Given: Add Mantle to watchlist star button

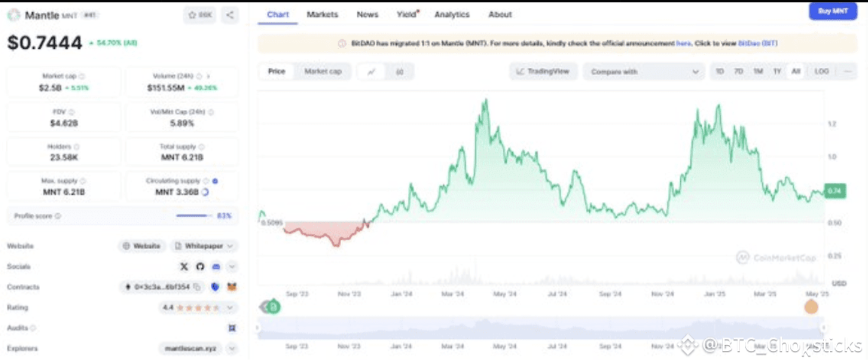Looking at the screenshot, I should (199, 15).
